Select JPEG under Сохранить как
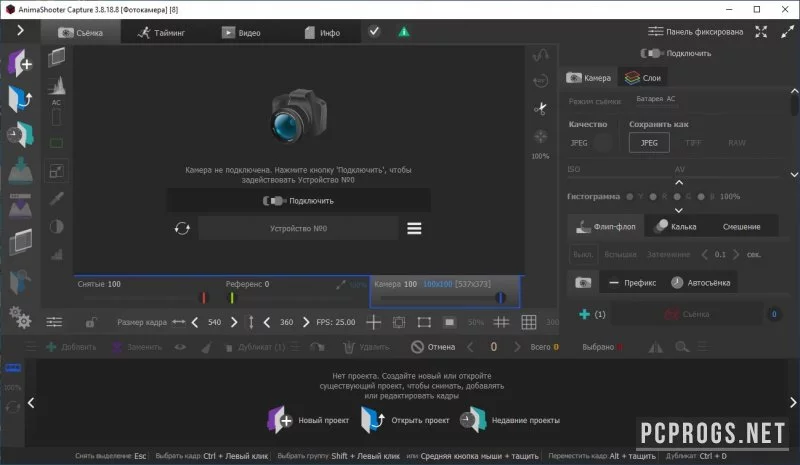The height and width of the screenshot is (465, 800). [649, 143]
